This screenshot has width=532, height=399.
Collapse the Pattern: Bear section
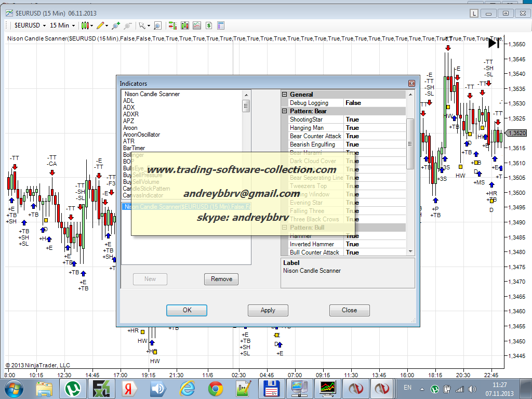(x=285, y=111)
